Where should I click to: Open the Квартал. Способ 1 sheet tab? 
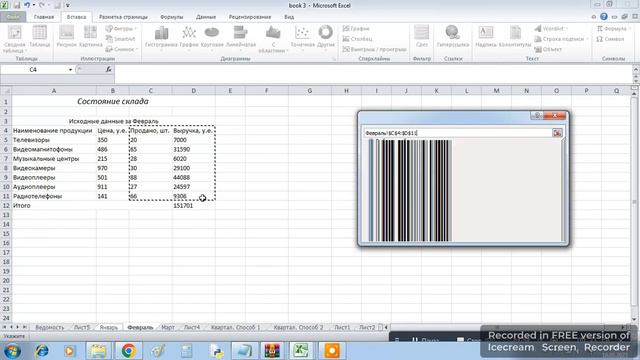click(235, 327)
